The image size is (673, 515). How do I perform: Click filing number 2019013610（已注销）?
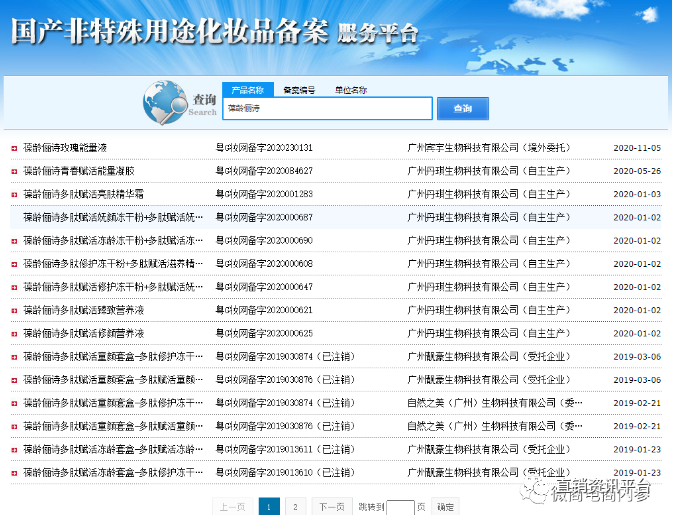pos(285,473)
